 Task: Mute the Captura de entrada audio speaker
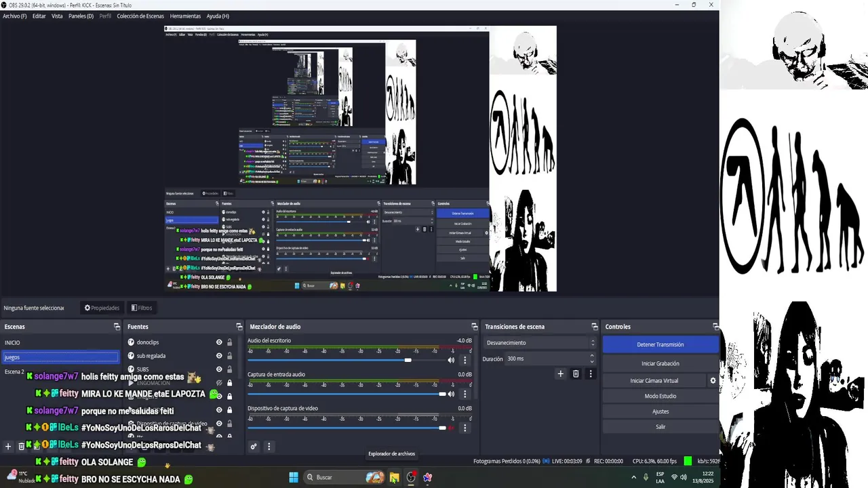pyautogui.click(x=451, y=394)
